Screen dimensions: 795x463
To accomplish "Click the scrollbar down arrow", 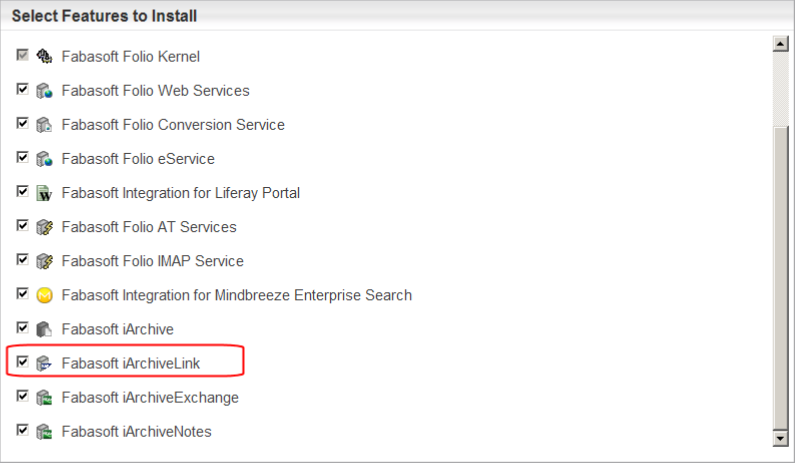I will [780, 438].
